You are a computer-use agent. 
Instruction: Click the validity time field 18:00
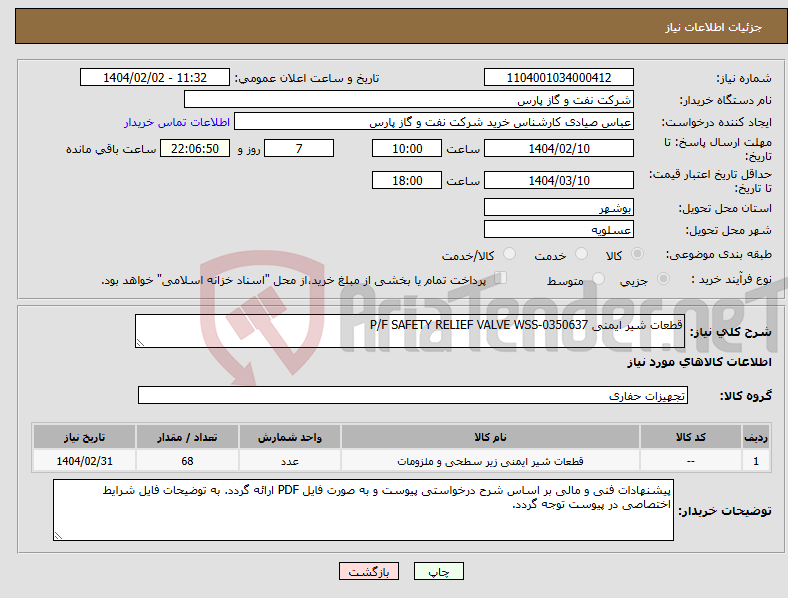point(407,180)
